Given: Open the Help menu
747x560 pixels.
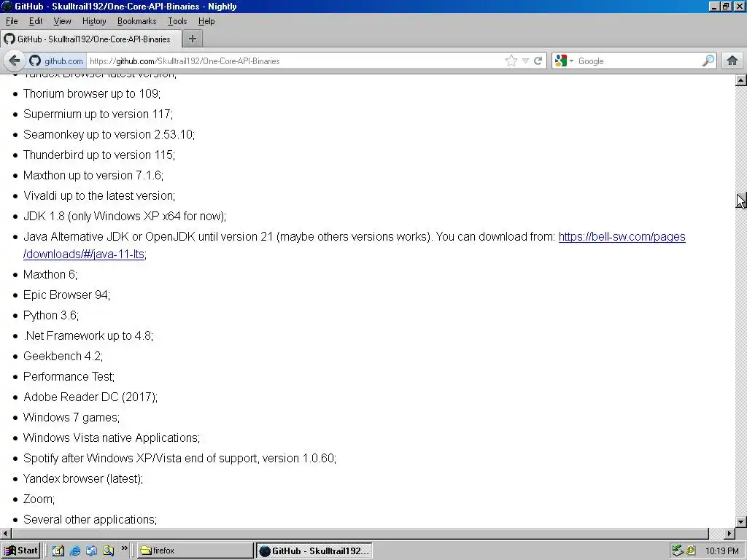Looking at the screenshot, I should pos(206,21).
